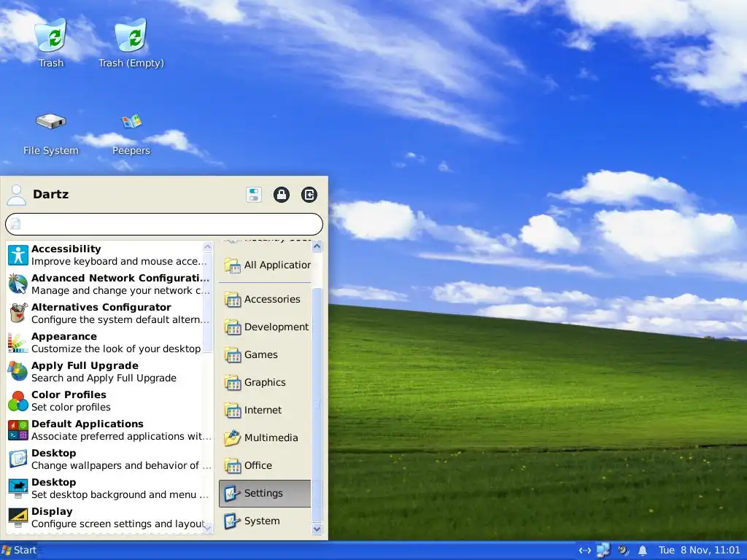Select the Accessories category

[x=265, y=300]
